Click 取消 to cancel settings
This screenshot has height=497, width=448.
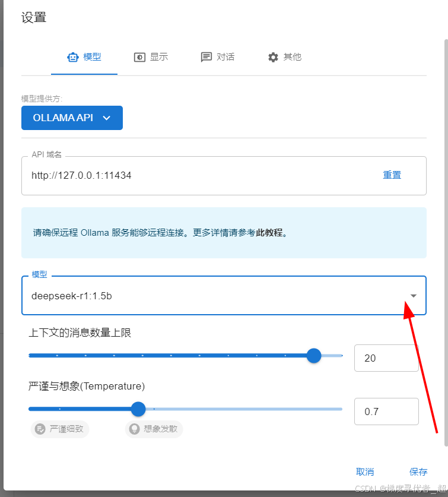pos(365,472)
